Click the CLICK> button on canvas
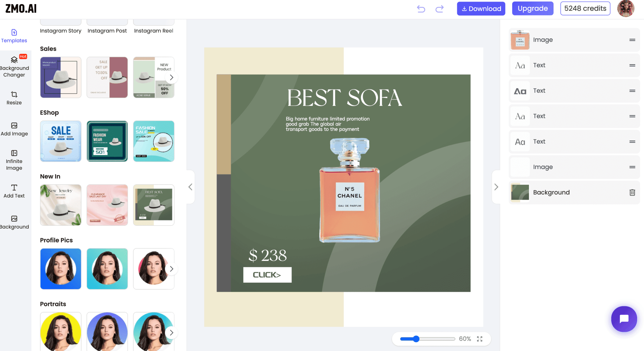The image size is (644, 351). [267, 275]
